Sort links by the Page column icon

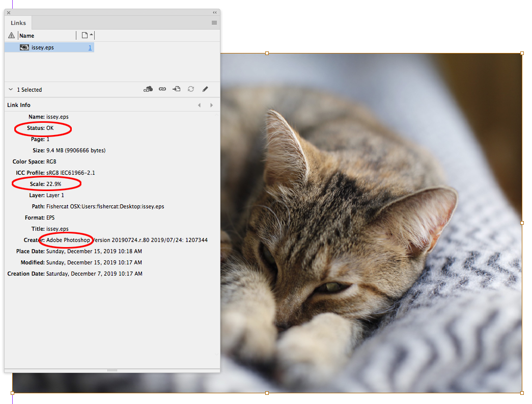(x=85, y=35)
